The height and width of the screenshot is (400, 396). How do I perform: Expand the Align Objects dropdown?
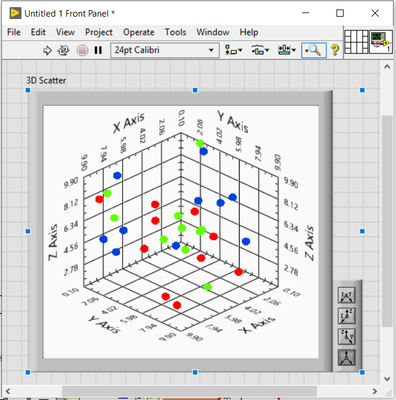[233, 50]
